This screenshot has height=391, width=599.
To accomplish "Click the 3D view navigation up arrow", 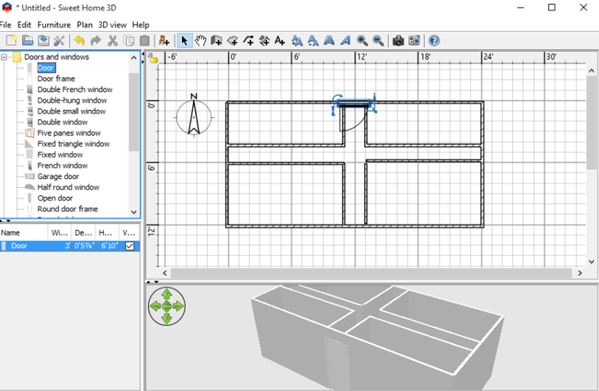I will pos(167,294).
